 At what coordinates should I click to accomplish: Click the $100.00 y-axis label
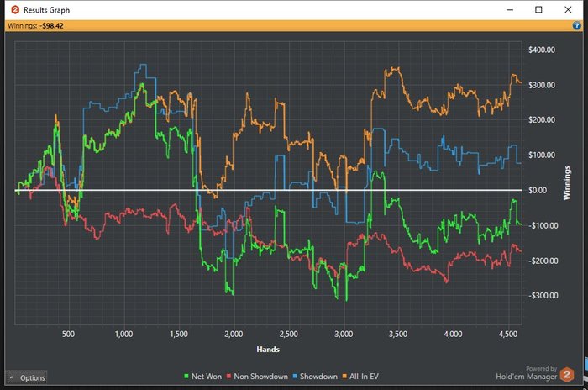(x=542, y=155)
